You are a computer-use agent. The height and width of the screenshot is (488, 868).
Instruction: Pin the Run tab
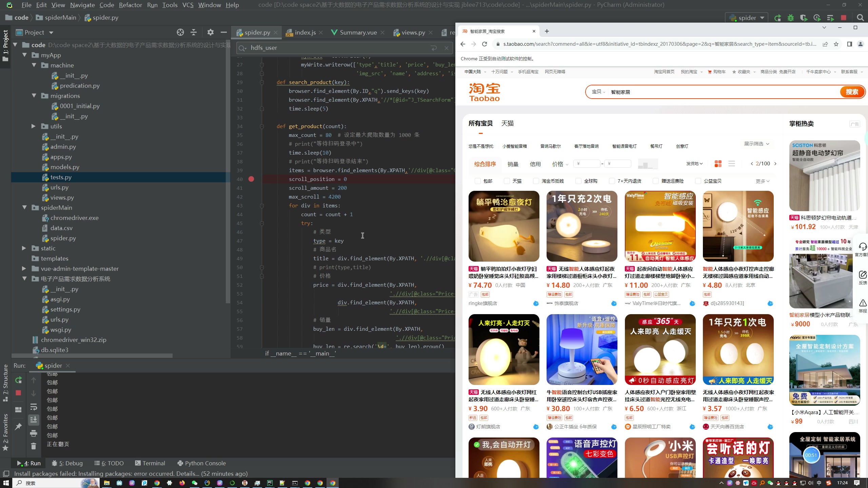click(x=18, y=427)
